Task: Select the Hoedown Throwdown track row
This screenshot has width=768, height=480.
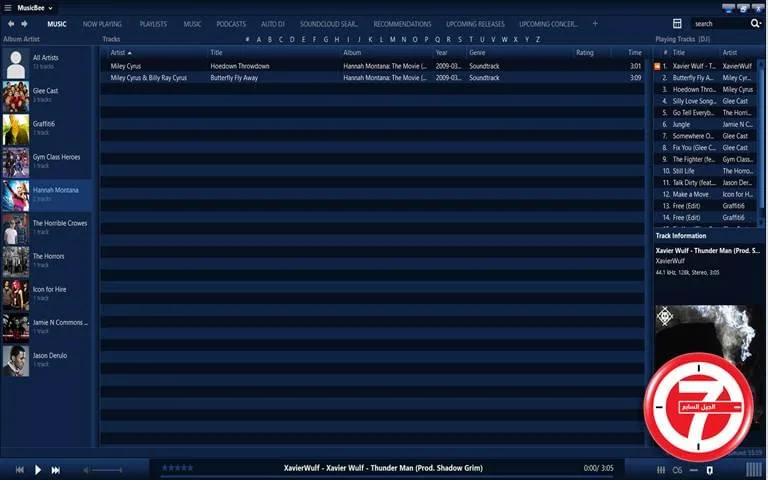Action: point(372,66)
